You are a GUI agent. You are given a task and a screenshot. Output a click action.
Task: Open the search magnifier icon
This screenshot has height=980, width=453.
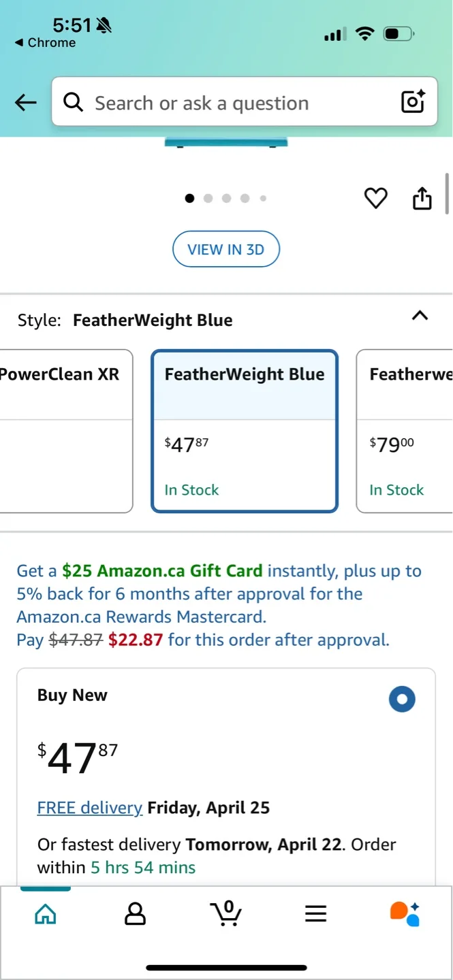[x=73, y=102]
